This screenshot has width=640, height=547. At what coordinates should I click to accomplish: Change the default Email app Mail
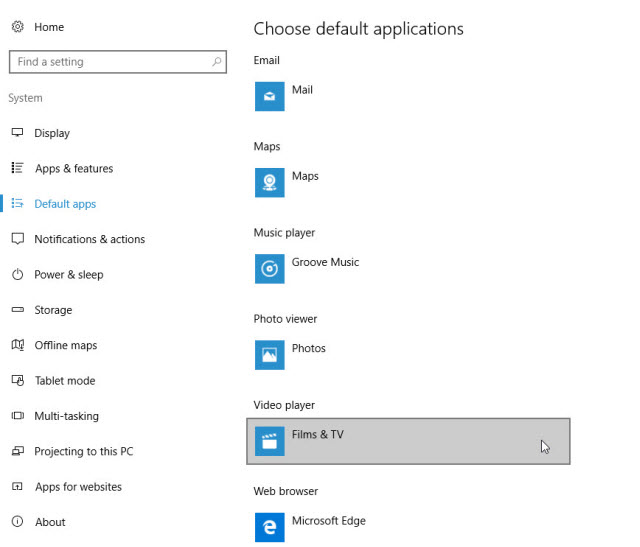tap(302, 90)
